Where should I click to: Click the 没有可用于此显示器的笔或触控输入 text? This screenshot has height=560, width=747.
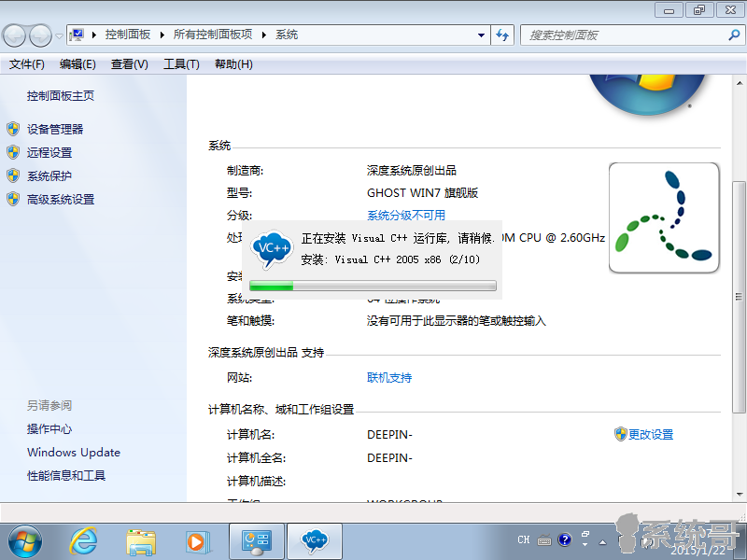(457, 321)
